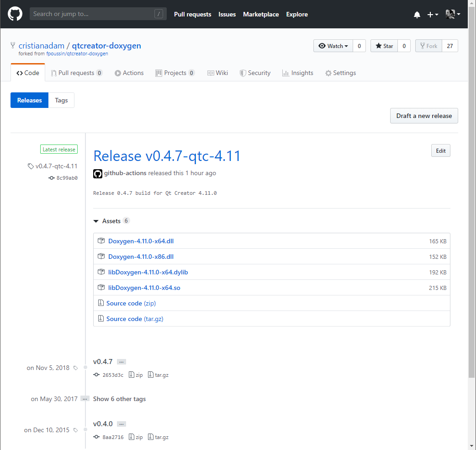Screen dimensions: 476x450
Task: Click the package icon beside Doxygen-4.11.0-x64.dll
Action: (101, 241)
